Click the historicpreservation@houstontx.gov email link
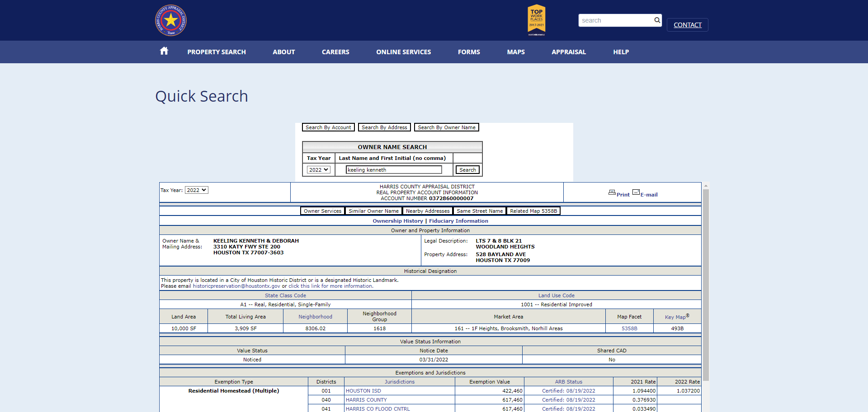Image resolution: width=868 pixels, height=412 pixels. coord(236,286)
